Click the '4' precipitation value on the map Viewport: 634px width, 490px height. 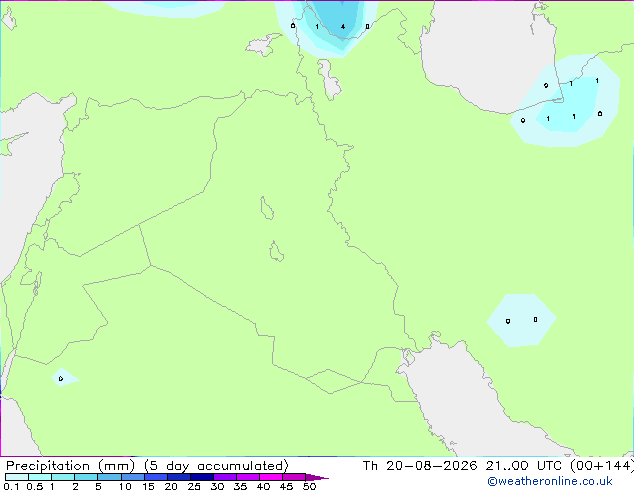[x=343, y=27]
